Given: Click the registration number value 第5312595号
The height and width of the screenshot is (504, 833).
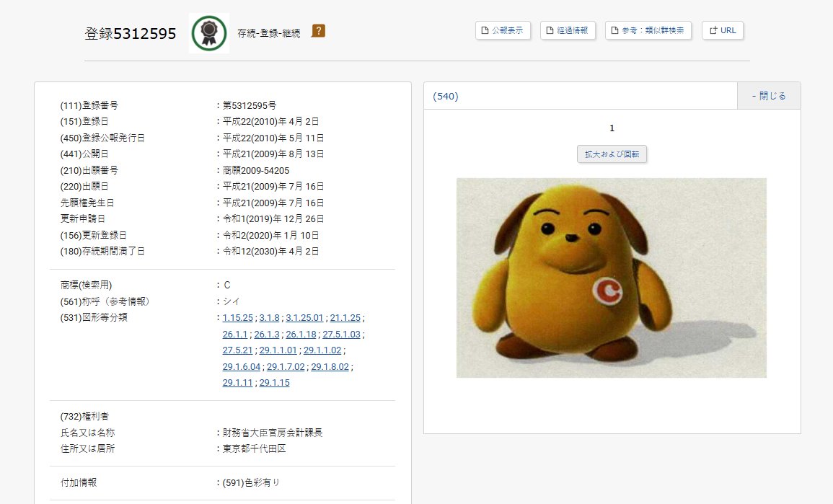Looking at the screenshot, I should tap(249, 105).
